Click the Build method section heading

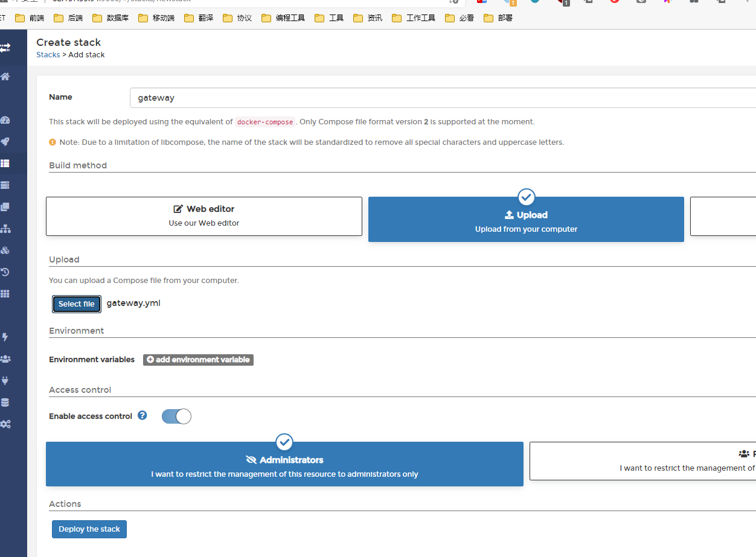78,165
